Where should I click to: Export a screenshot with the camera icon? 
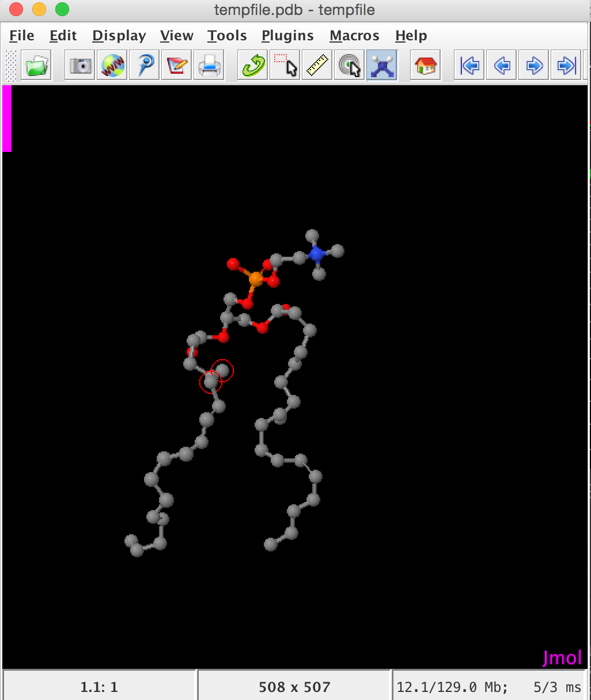(79, 65)
